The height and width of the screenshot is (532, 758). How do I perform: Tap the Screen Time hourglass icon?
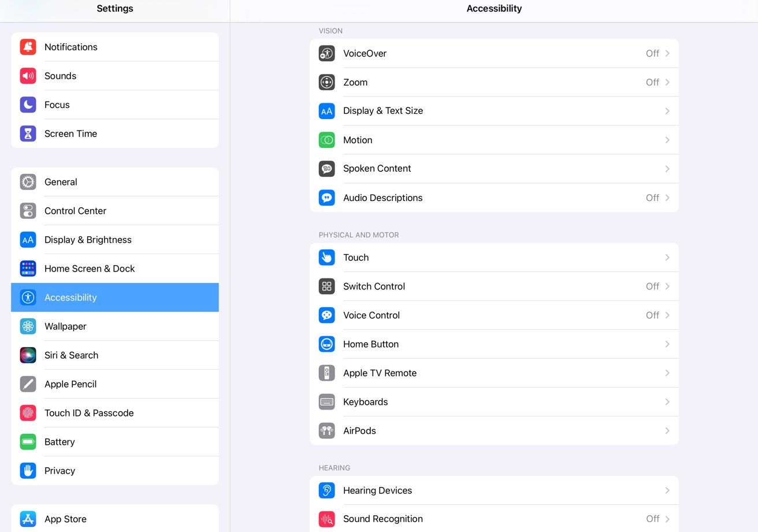(28, 133)
